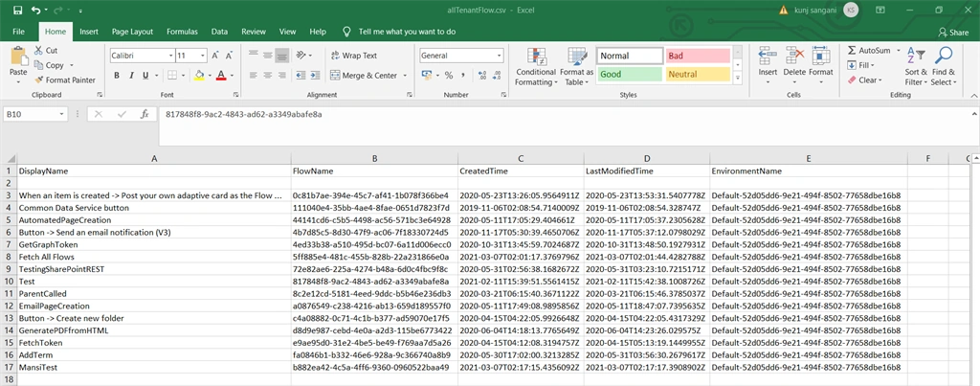980x386 pixels.
Task: Click Format as Table
Action: 576,67
